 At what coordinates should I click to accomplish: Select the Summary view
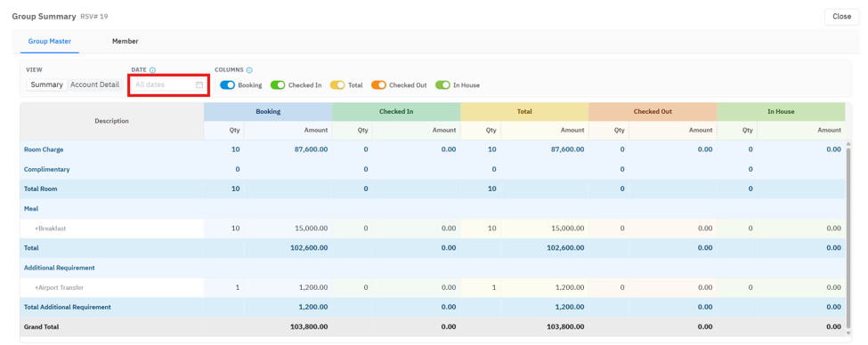[x=47, y=85]
